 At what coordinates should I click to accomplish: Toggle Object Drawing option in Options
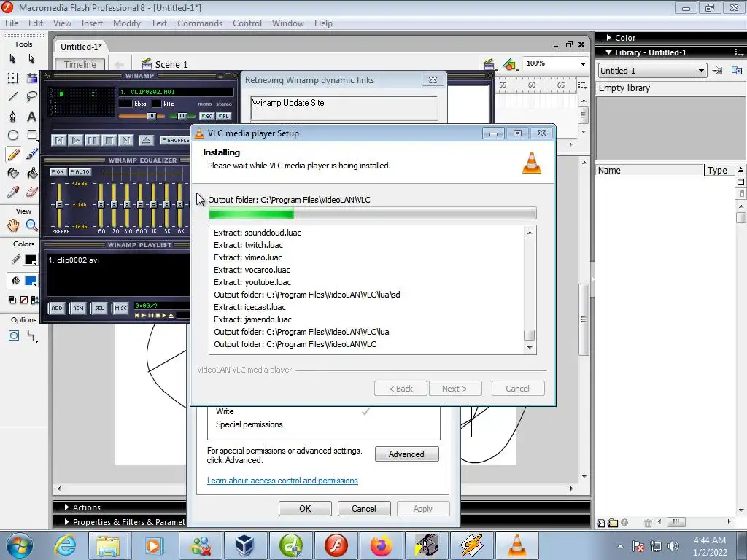[13, 335]
